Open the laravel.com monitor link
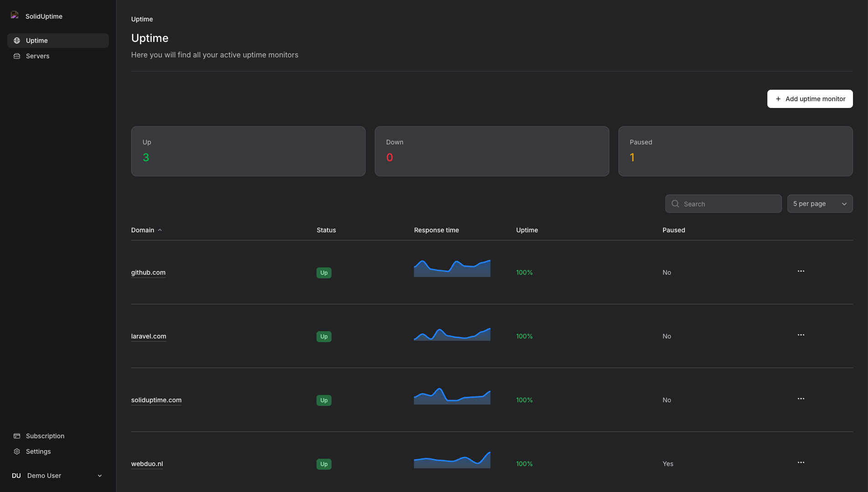The width and height of the screenshot is (868, 492). tap(148, 336)
